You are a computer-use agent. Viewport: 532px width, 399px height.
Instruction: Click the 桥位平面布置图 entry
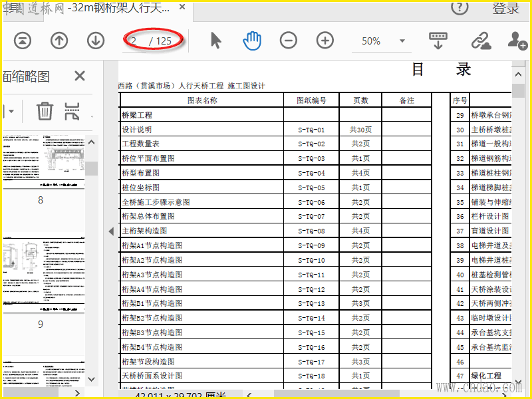click(x=148, y=158)
